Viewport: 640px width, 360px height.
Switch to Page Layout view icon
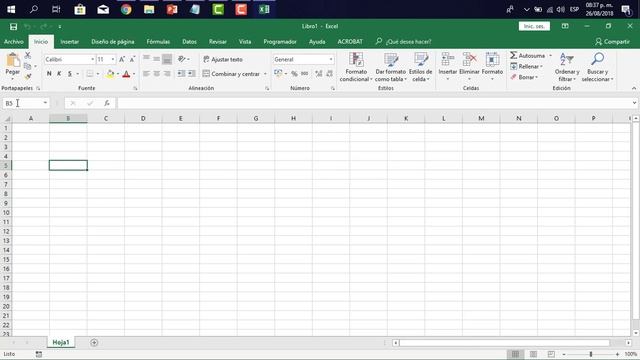point(533,354)
